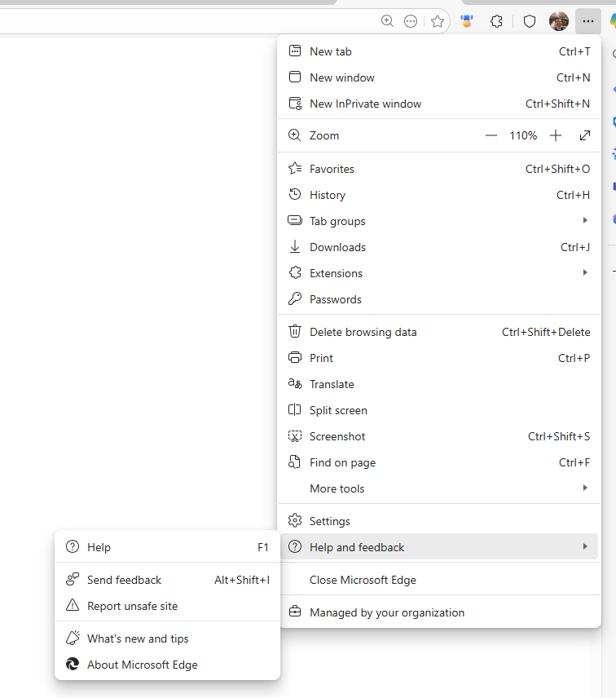The image size is (616, 698).
Task: Click the Find on page icon
Action: (x=294, y=462)
